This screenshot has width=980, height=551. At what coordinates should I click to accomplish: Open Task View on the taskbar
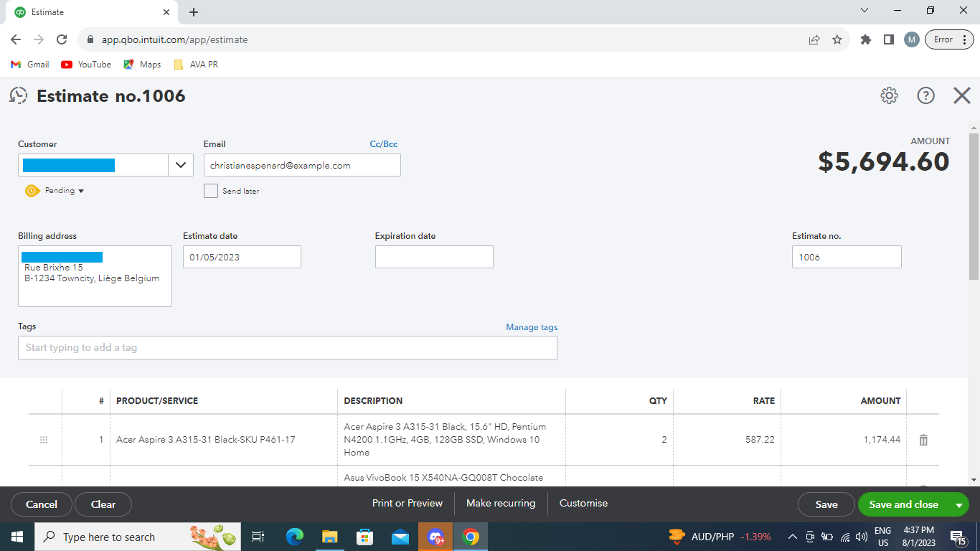[259, 537]
